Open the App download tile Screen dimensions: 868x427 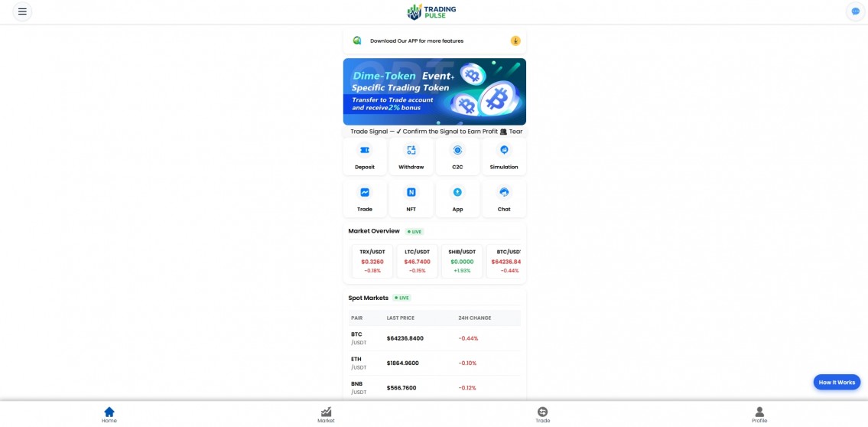click(x=457, y=199)
